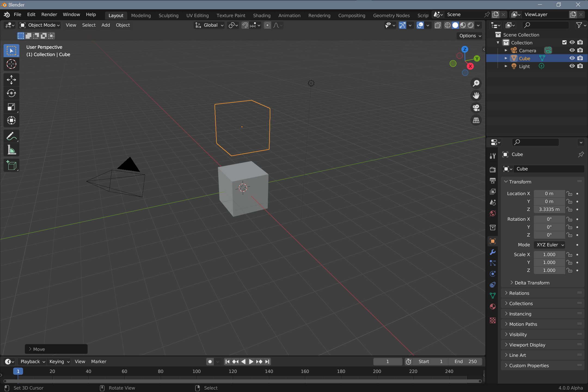Lock Rotation Z
This screenshot has height=392, width=588.
[x=569, y=235]
